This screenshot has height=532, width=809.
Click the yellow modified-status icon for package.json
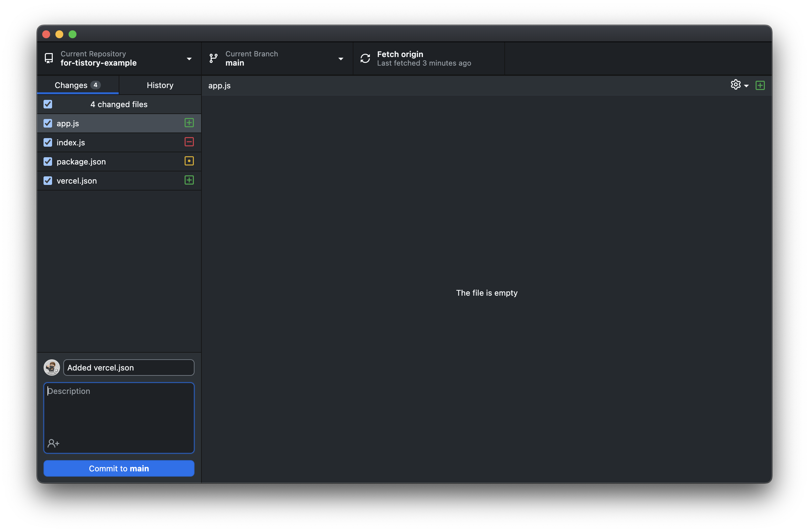[189, 161]
